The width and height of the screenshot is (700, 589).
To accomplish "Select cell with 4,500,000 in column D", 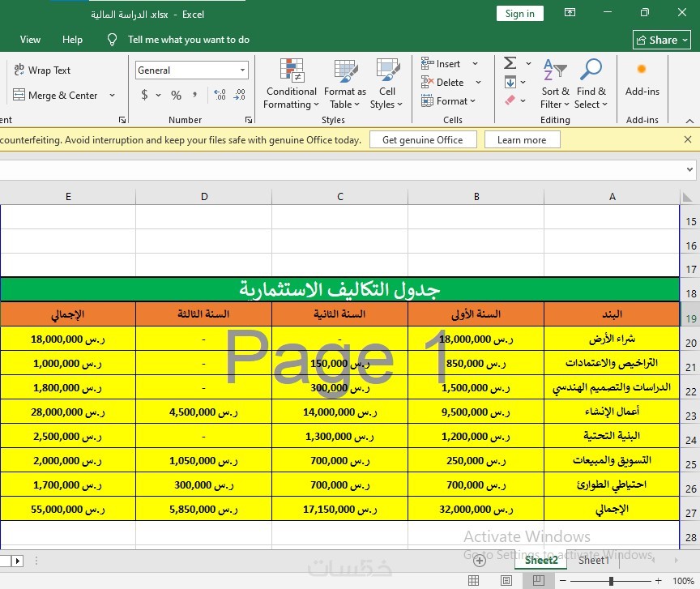I will pos(203,412).
